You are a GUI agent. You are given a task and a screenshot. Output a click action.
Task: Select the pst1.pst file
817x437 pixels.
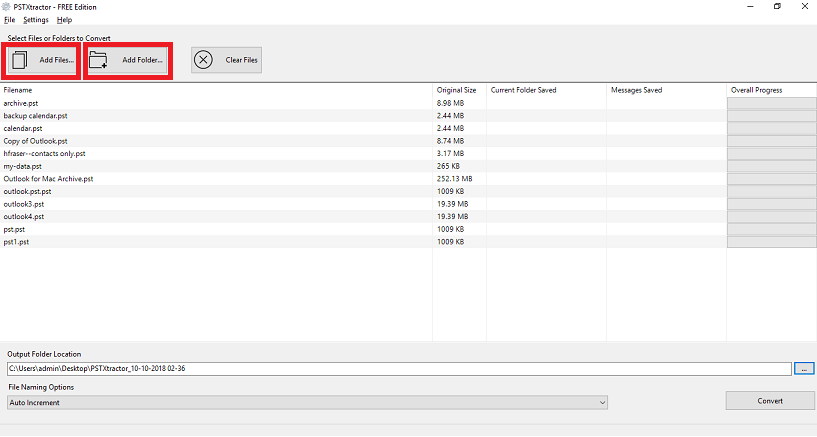(16, 242)
